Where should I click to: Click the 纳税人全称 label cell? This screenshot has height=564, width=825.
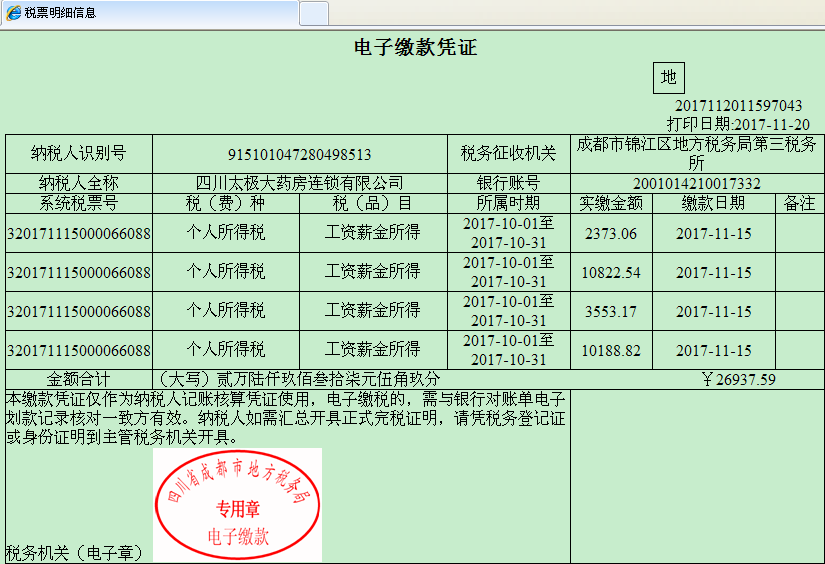pyautogui.click(x=79, y=183)
